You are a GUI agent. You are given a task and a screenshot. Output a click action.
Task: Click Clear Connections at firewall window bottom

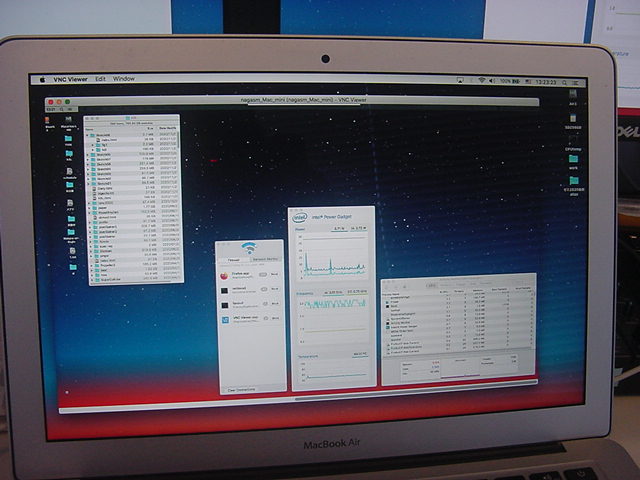point(241,390)
